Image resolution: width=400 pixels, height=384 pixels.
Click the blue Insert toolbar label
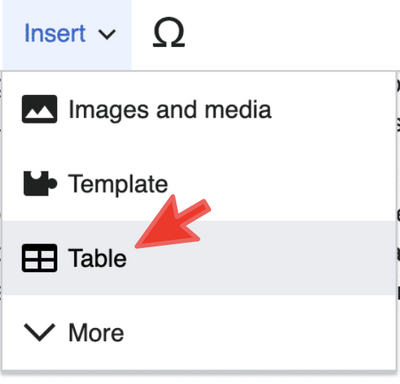pos(55,33)
